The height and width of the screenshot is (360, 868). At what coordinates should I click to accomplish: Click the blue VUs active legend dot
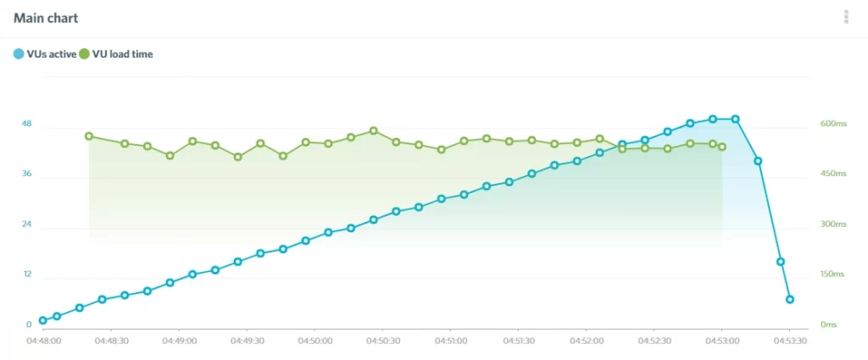[x=19, y=54]
